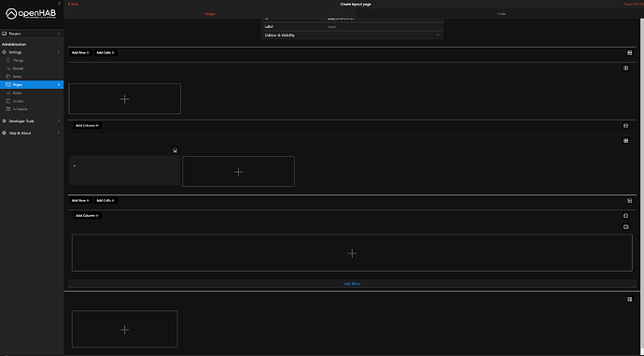
Task: Open the block options icon beside the second Add Cells
Action: [630, 201]
